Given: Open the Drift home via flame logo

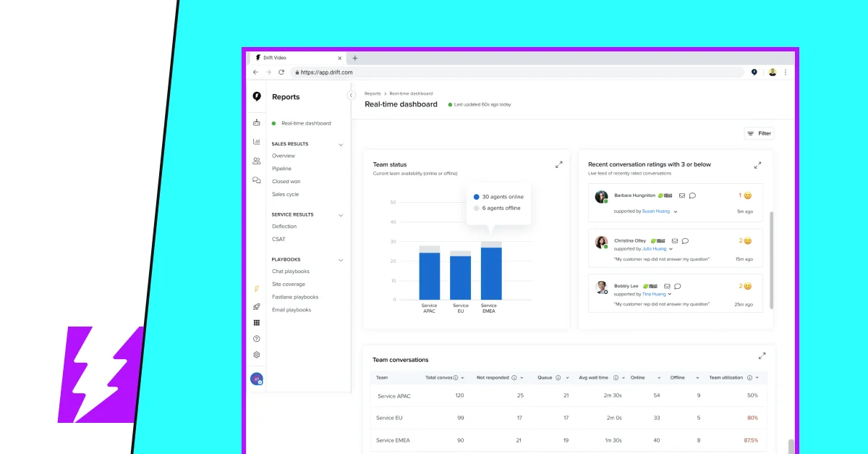Looking at the screenshot, I should pos(256,96).
